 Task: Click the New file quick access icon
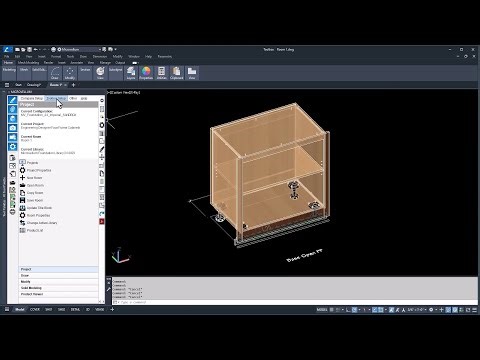pos(17,49)
